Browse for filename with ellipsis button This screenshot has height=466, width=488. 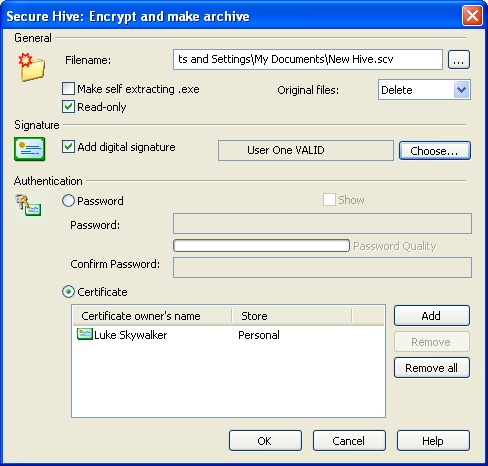pos(459,60)
